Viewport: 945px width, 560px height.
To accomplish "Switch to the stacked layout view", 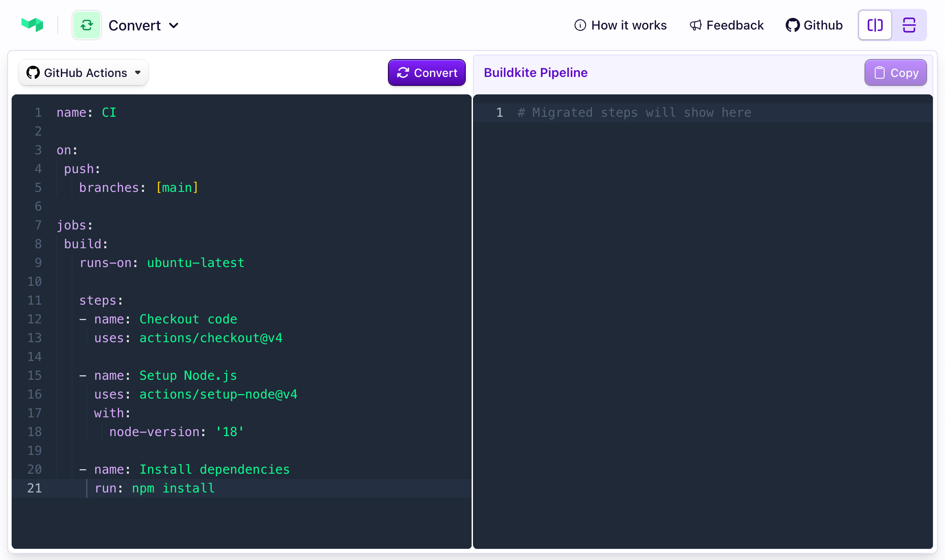I will coord(909,25).
